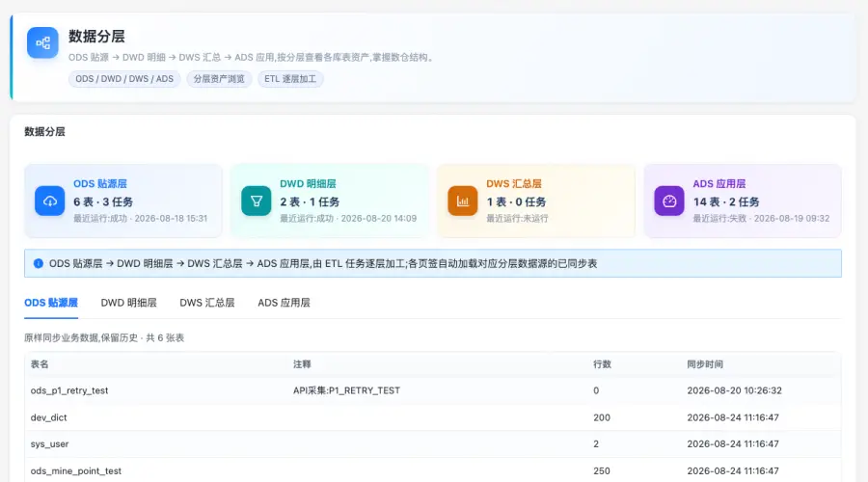868x482 pixels.
Task: Click 最近运行:失败 status on ADS card
Action: click(719, 219)
